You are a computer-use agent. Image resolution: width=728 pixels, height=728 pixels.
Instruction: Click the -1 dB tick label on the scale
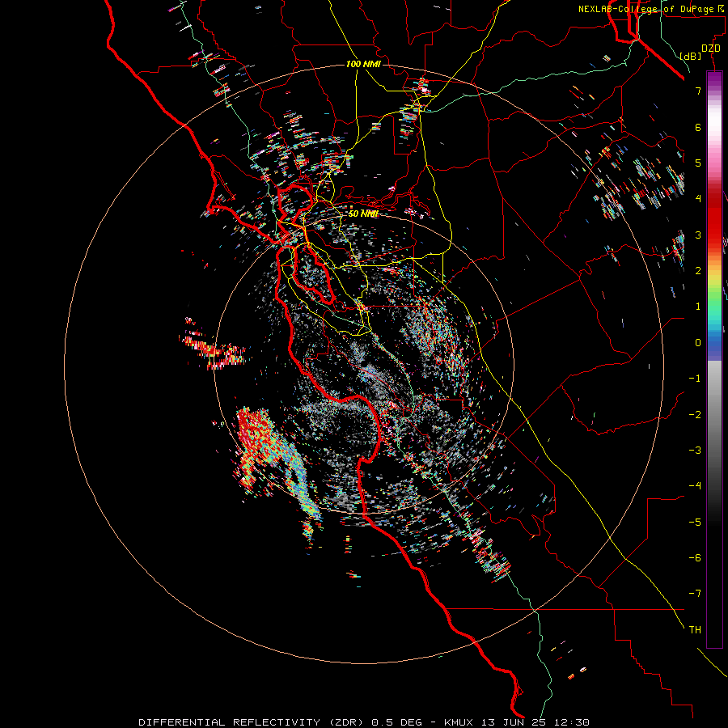(695, 379)
